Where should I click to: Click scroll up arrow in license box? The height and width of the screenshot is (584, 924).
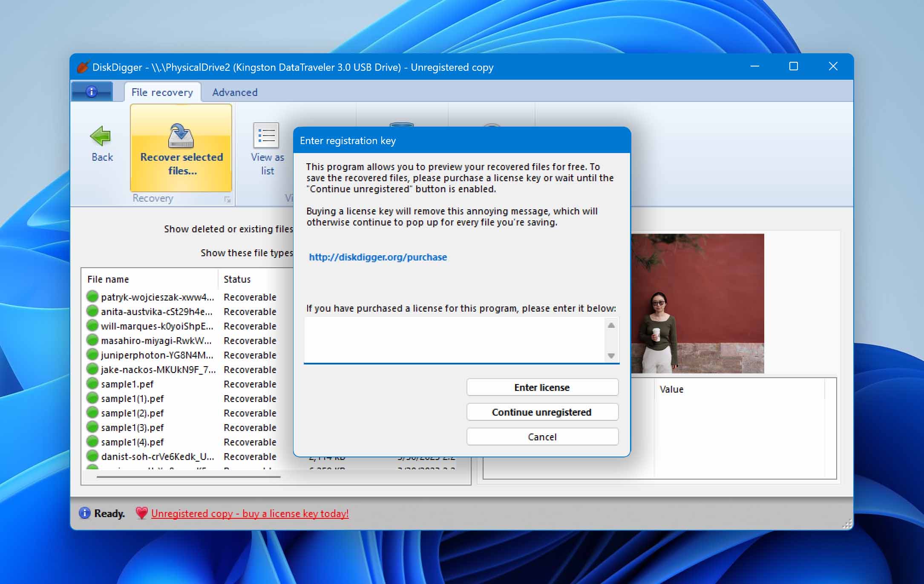click(x=611, y=325)
